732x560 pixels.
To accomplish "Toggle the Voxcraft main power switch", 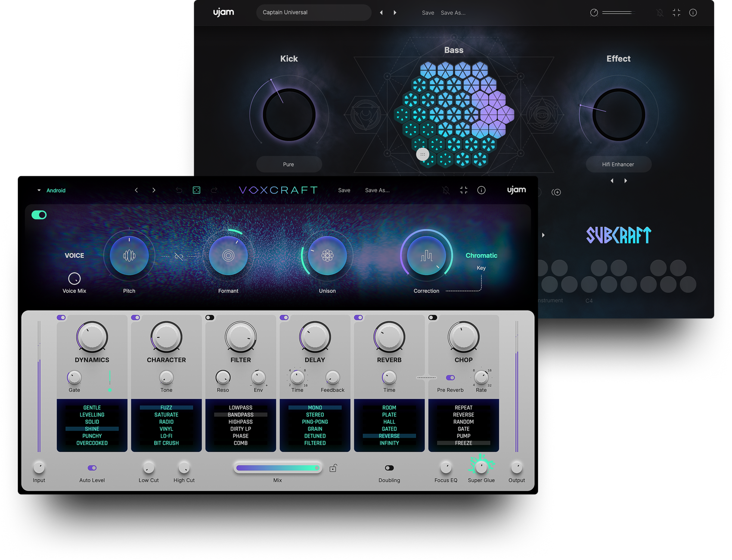I will pos(39,215).
